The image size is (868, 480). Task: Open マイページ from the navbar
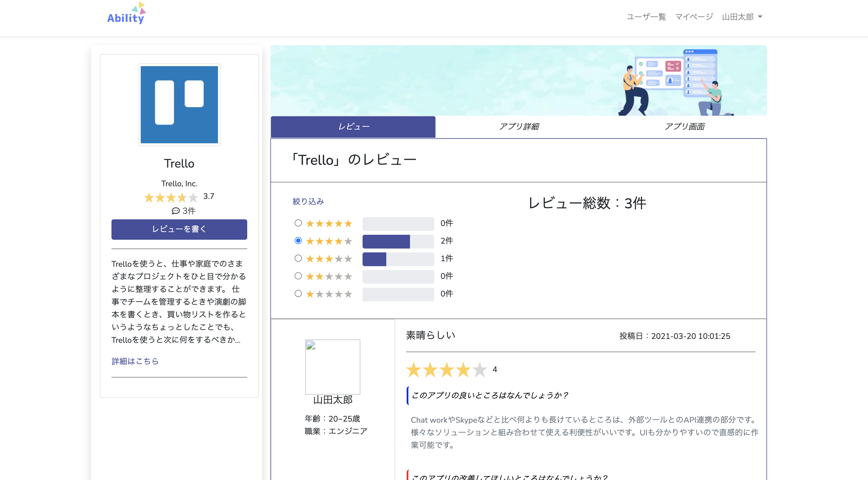(x=694, y=17)
